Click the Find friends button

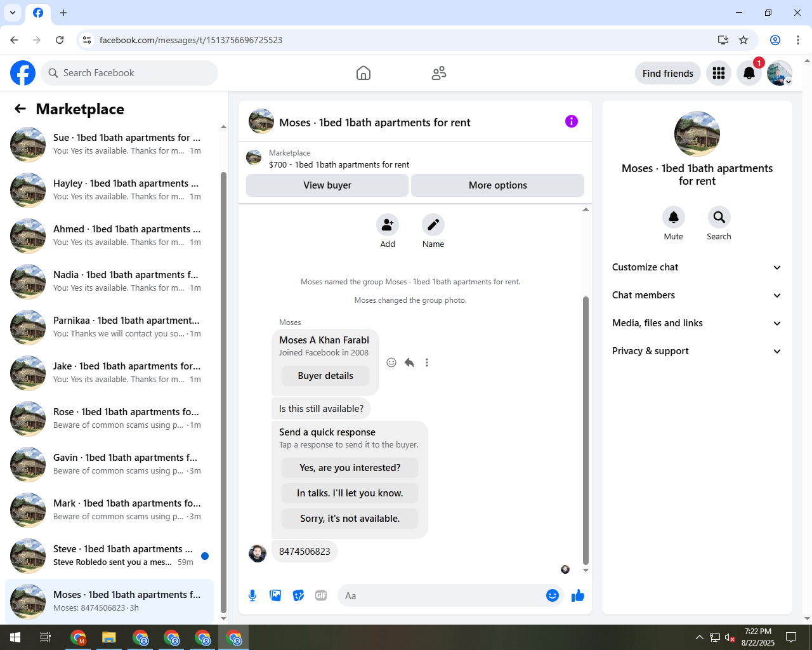click(668, 73)
